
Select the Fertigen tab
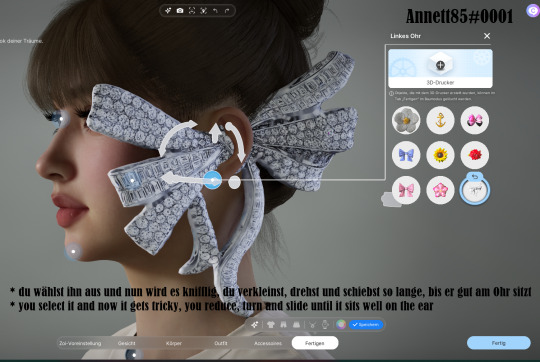pyautogui.click(x=315, y=343)
